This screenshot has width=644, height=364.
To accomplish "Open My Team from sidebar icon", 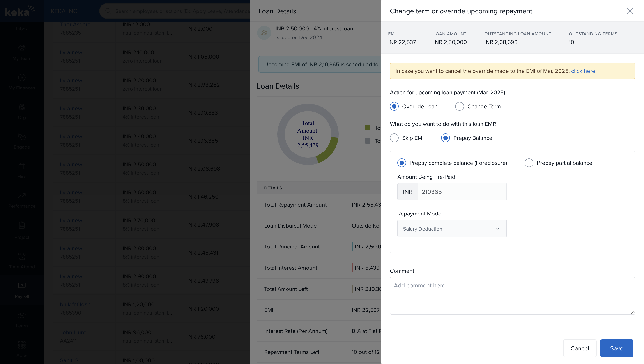I will point(22,48).
